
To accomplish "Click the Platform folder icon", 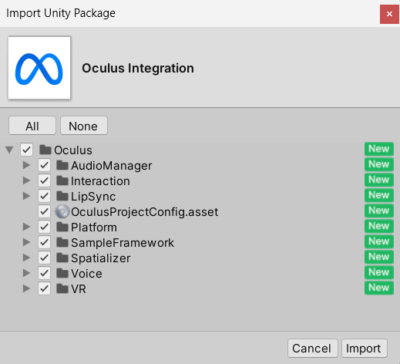I will [62, 227].
